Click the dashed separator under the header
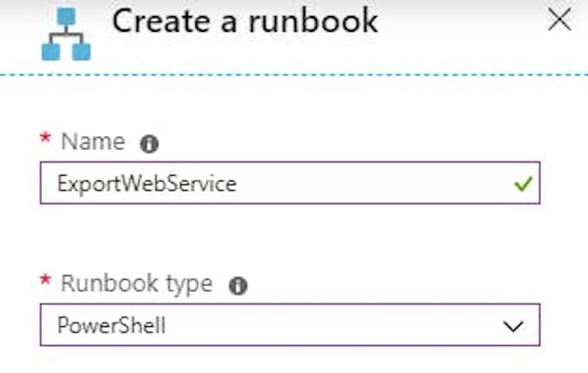This screenshot has width=588, height=373. (x=294, y=75)
